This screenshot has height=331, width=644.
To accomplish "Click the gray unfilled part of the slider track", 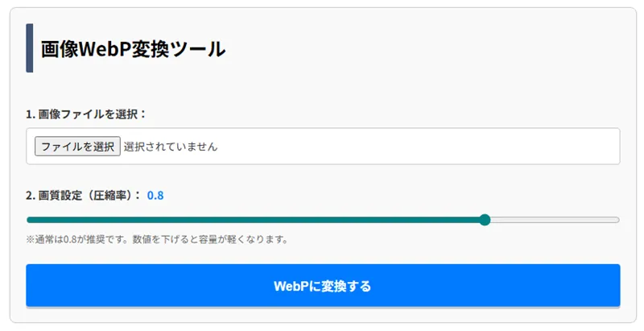I will click(555, 220).
